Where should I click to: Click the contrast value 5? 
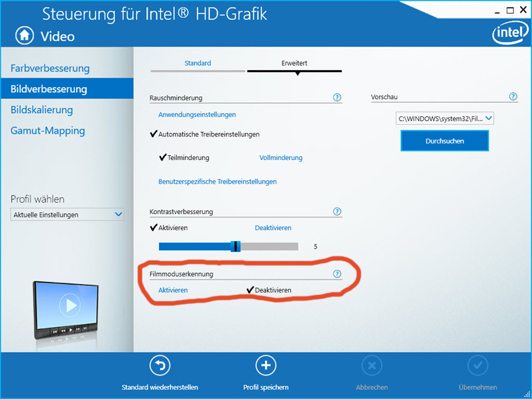pos(316,247)
